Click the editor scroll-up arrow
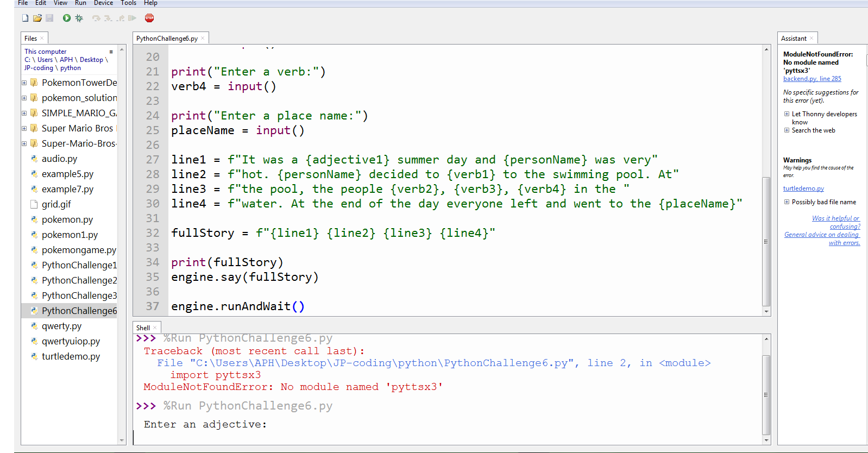Viewport: 868px width, 453px height. 766,49
